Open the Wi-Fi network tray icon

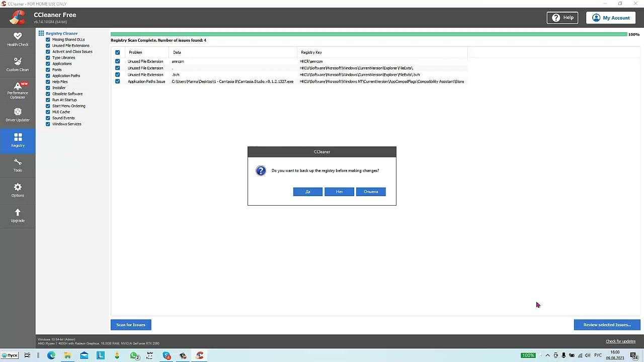pyautogui.click(x=580, y=355)
